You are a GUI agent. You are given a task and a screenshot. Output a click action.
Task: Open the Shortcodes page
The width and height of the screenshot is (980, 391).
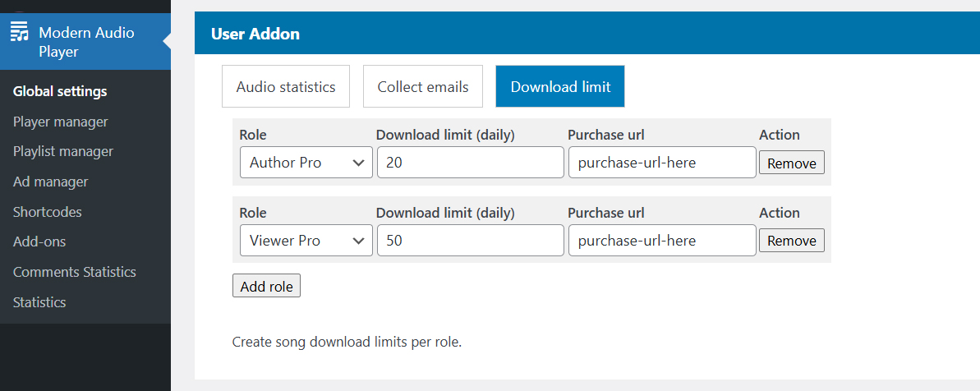(48, 212)
